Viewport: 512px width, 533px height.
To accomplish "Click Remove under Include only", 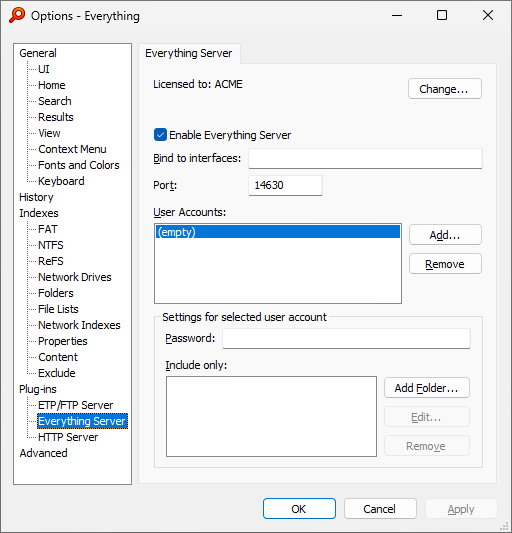I will [427, 446].
